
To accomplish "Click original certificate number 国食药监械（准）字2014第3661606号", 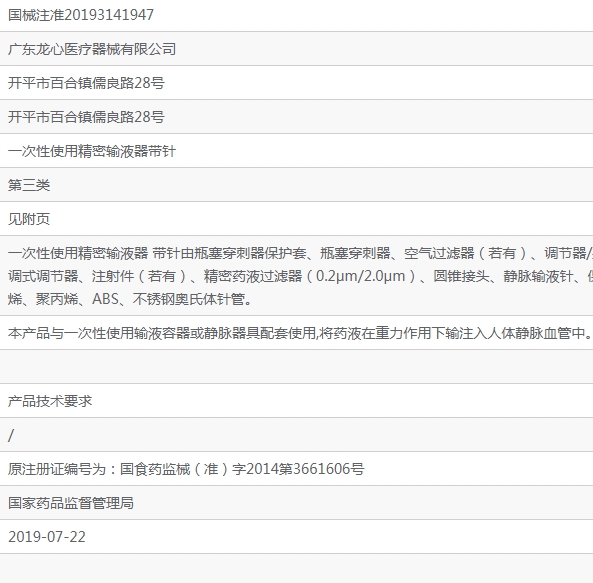I will coord(242,469).
